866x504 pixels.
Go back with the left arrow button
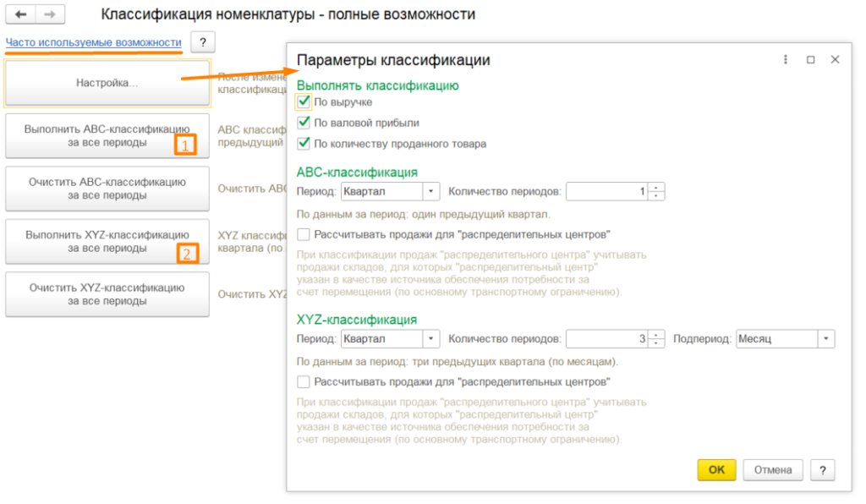[x=20, y=14]
